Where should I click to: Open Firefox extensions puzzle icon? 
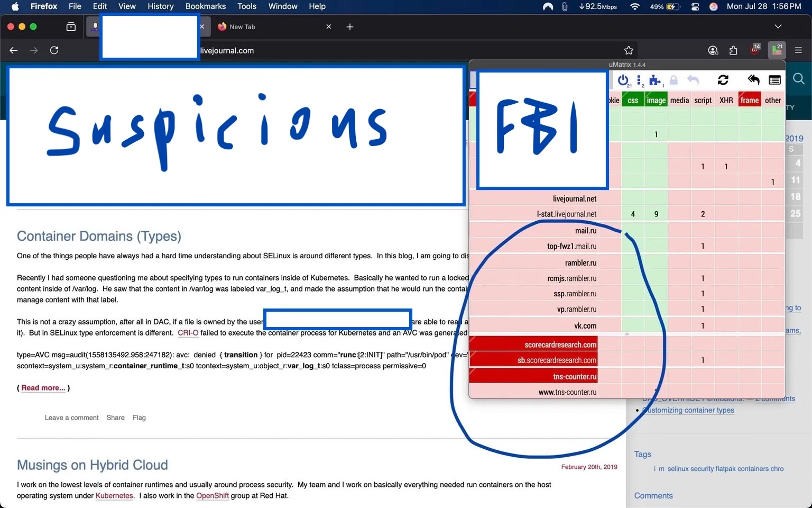tap(733, 50)
